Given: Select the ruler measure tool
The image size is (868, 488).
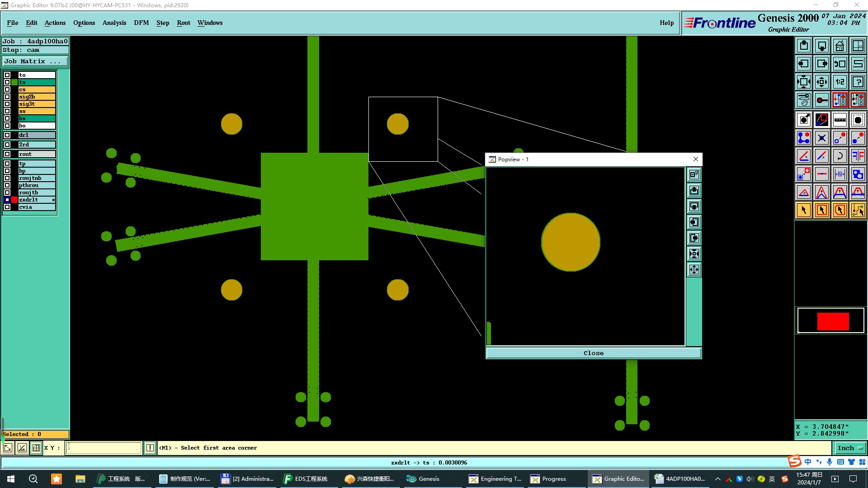Looking at the screenshot, I should [840, 120].
